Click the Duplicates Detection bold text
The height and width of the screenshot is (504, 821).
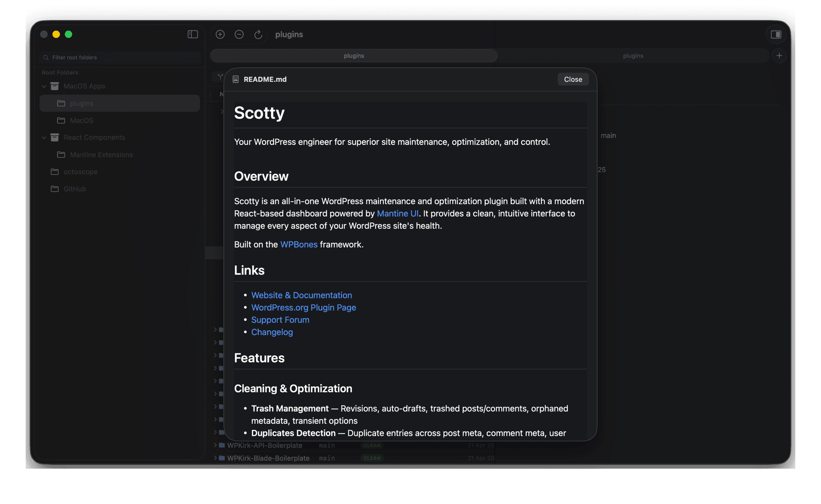tap(294, 433)
